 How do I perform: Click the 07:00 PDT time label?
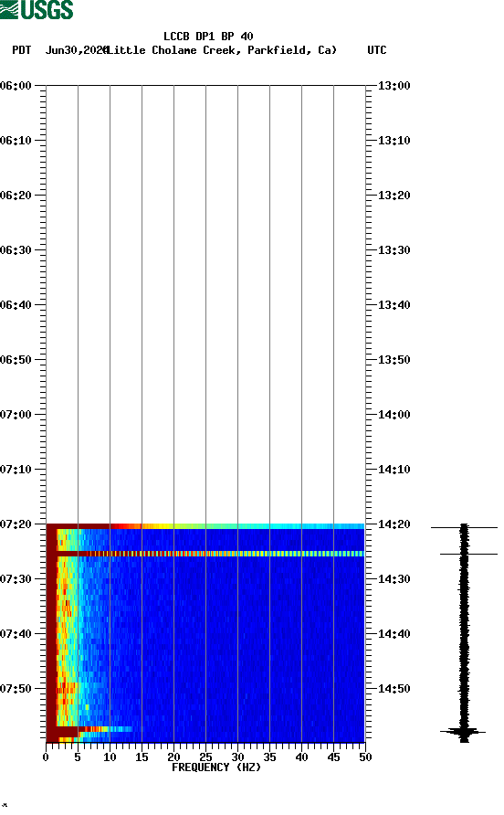point(16,415)
